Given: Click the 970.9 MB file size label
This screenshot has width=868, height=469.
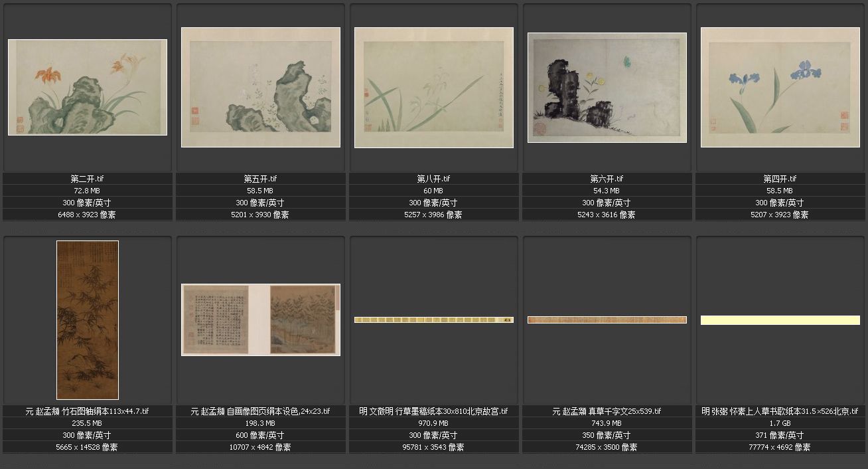Looking at the screenshot, I should [434, 423].
